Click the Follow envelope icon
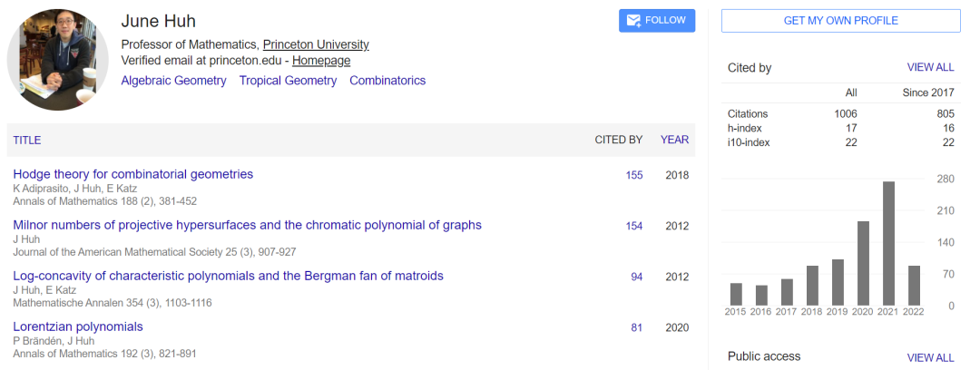 pyautogui.click(x=633, y=21)
